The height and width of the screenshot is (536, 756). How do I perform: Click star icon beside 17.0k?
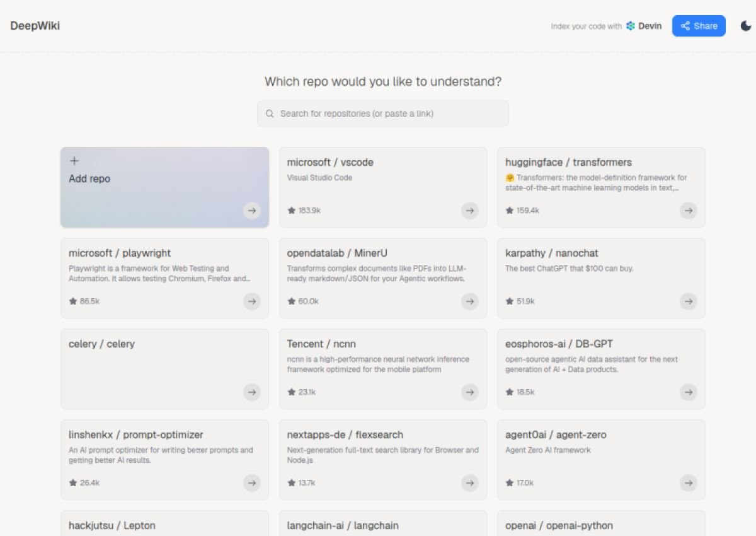(509, 483)
